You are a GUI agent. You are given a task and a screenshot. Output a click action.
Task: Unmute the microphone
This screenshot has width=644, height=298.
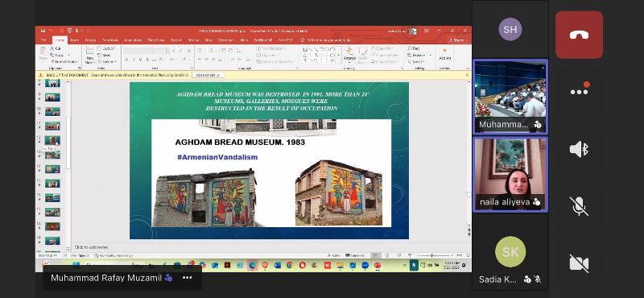tap(579, 206)
